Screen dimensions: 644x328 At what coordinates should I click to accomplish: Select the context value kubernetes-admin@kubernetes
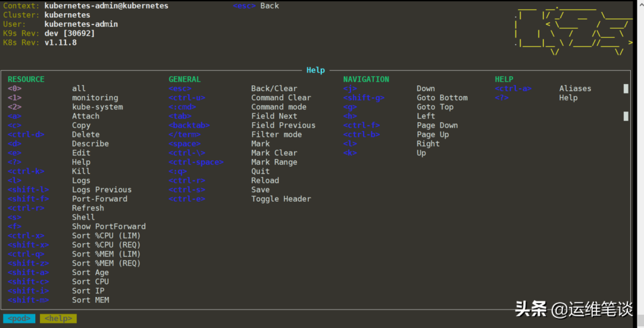(106, 6)
